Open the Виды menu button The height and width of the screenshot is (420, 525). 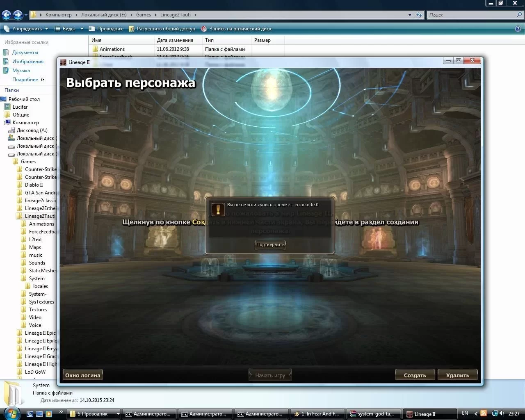point(65,29)
